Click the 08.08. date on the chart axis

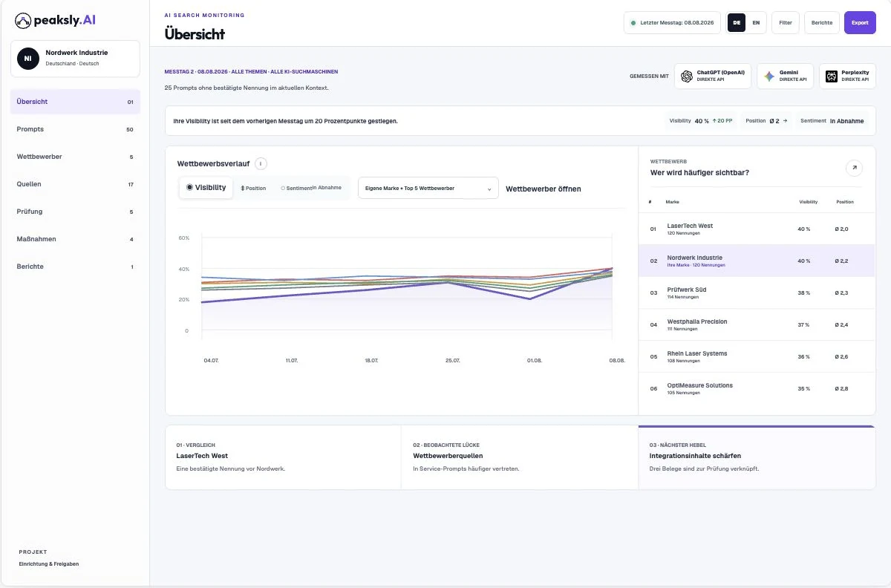pos(617,360)
